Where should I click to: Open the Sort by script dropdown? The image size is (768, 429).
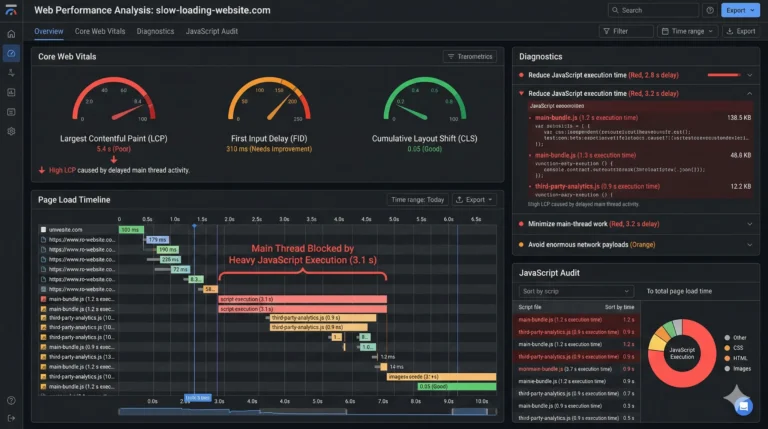(x=548, y=291)
